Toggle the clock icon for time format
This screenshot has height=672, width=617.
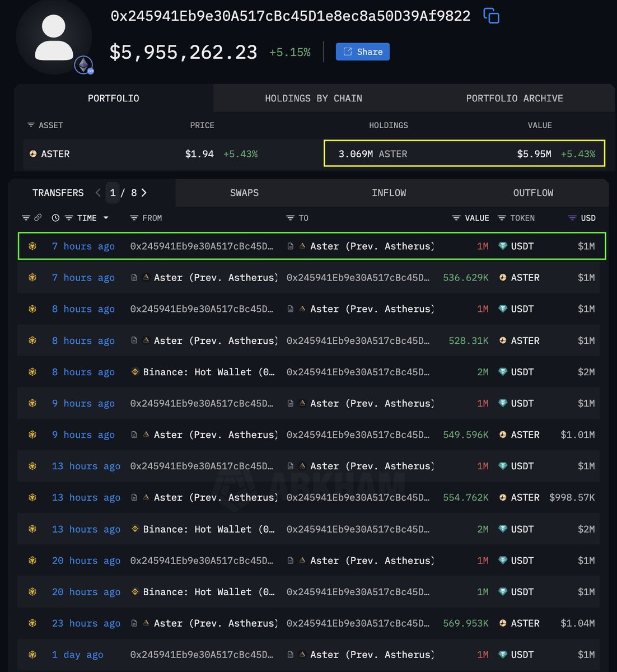(x=55, y=218)
